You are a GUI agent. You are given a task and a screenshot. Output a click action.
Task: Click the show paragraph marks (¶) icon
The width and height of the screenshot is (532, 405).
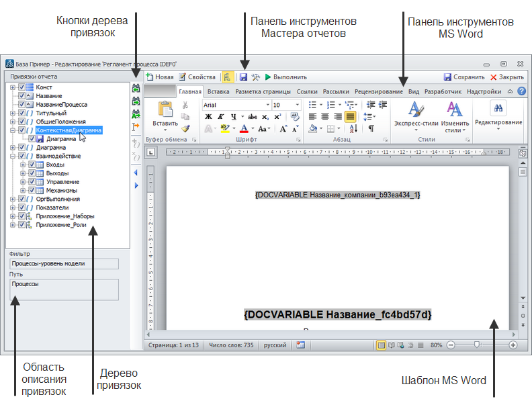pyautogui.click(x=371, y=128)
